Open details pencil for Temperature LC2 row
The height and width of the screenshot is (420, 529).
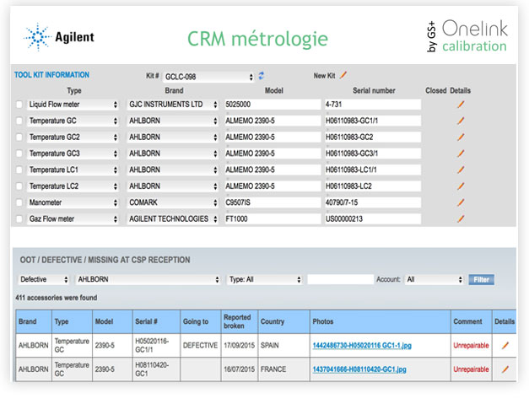tap(461, 186)
